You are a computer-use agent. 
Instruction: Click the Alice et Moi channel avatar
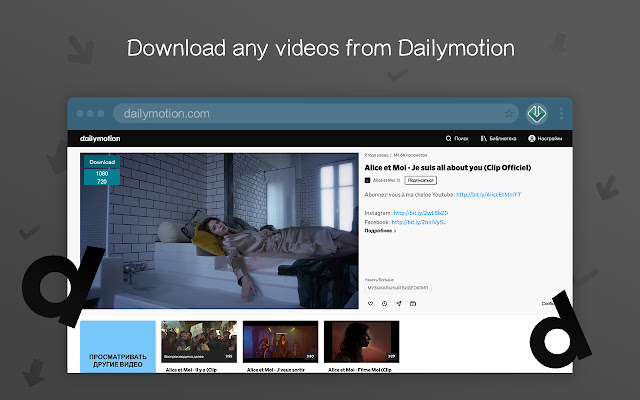tap(367, 180)
